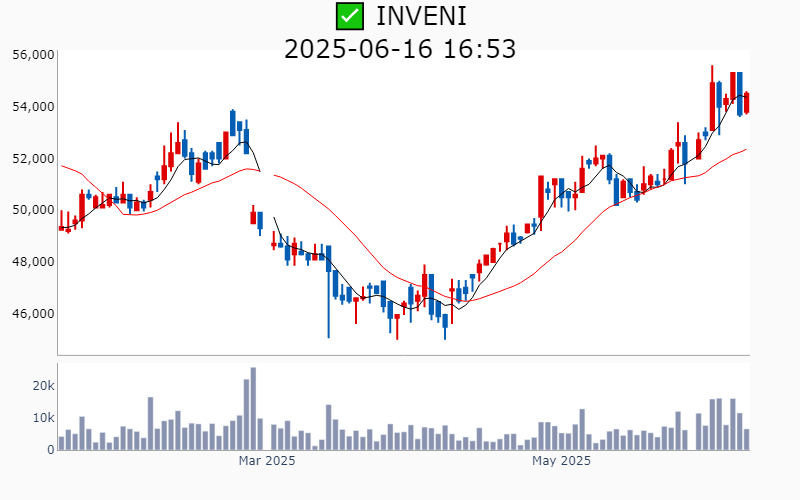Click the 10k volume axis label
The height and width of the screenshot is (500, 800).
pyautogui.click(x=43, y=418)
